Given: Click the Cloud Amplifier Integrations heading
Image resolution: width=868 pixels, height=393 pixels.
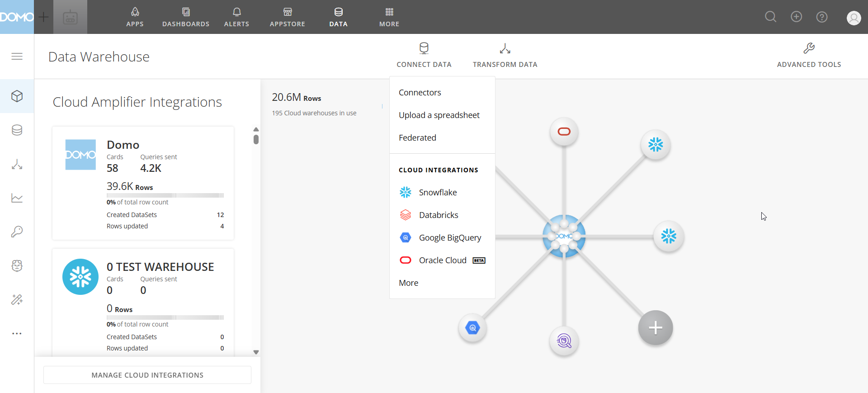Looking at the screenshot, I should pyautogui.click(x=137, y=102).
